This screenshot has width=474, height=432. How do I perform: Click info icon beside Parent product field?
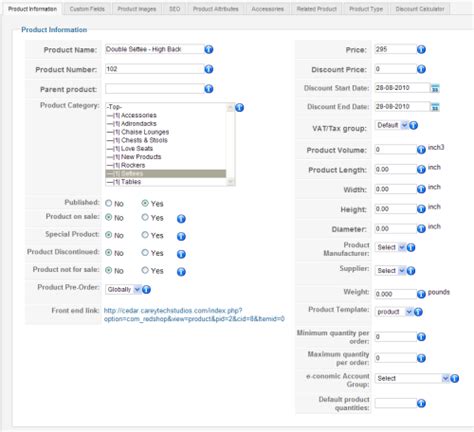[x=209, y=89]
